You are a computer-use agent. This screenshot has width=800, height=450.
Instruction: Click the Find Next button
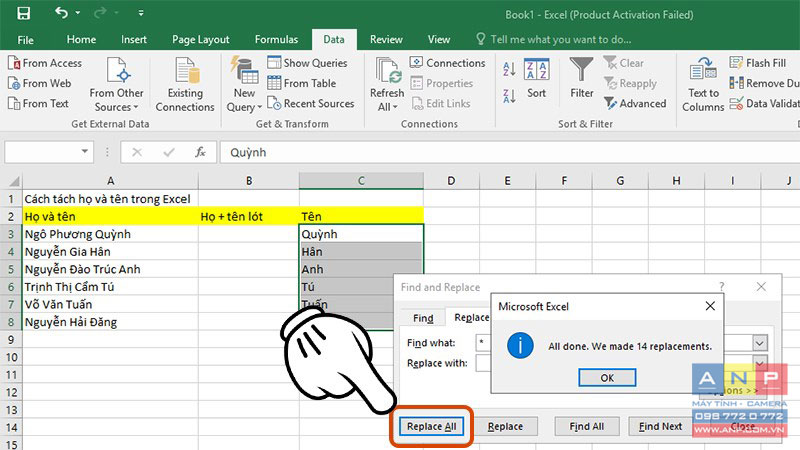tap(660, 426)
